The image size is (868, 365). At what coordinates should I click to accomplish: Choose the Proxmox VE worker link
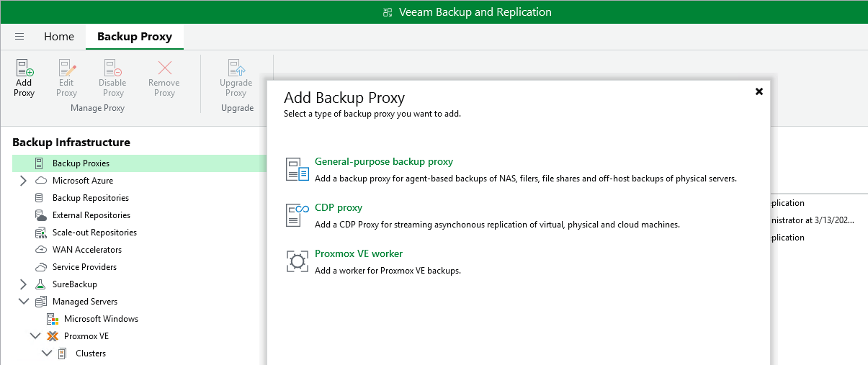[x=359, y=254]
